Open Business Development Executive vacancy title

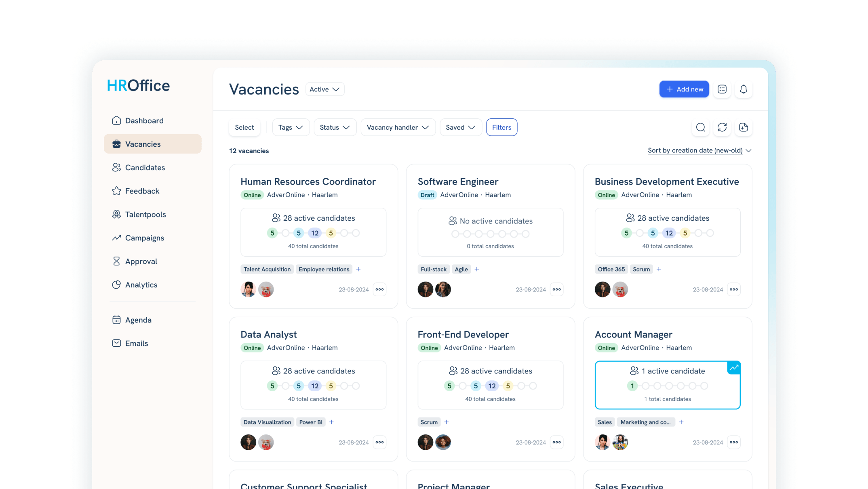667,181
